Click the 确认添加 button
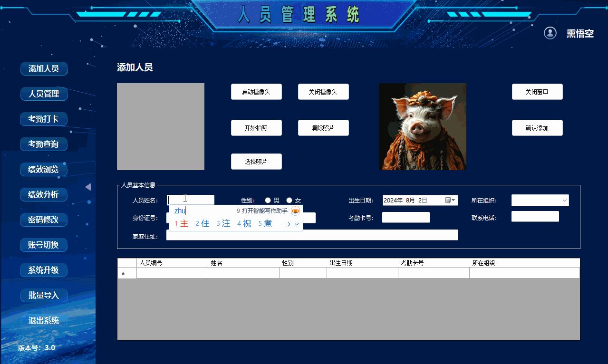 (x=537, y=128)
